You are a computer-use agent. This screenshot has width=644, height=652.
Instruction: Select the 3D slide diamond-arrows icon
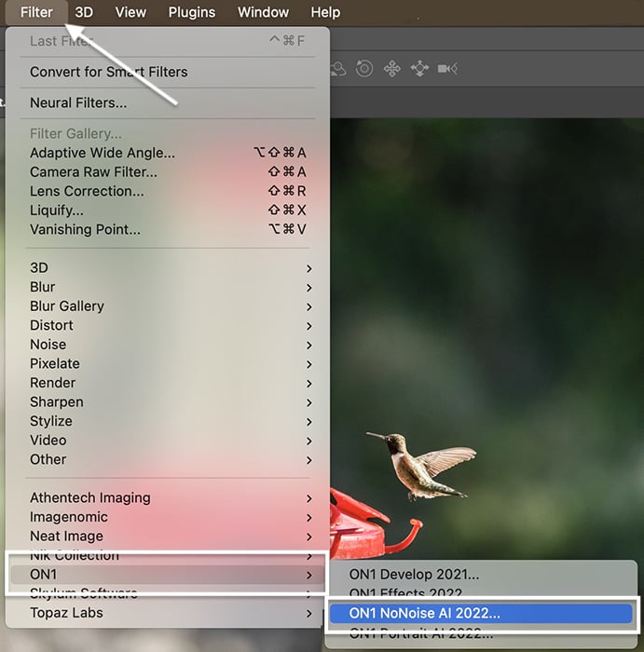point(419,69)
